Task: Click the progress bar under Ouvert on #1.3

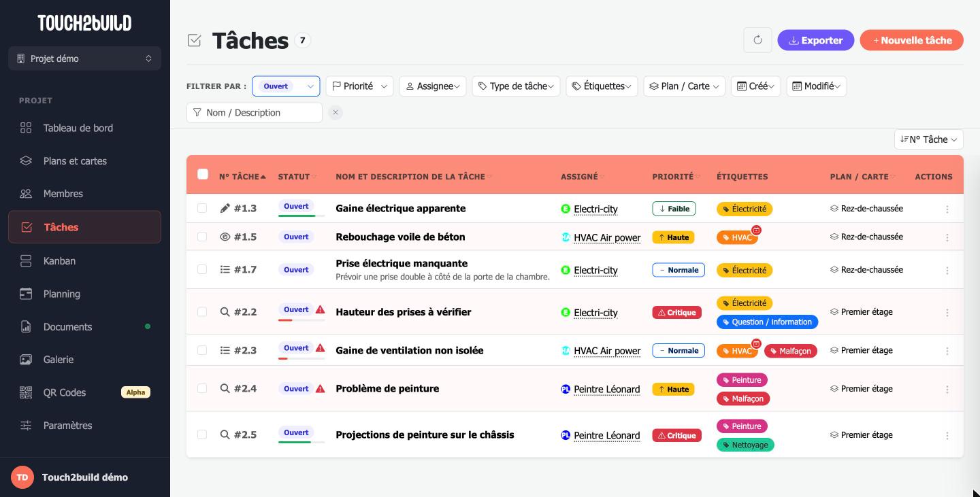Action: click(x=301, y=216)
